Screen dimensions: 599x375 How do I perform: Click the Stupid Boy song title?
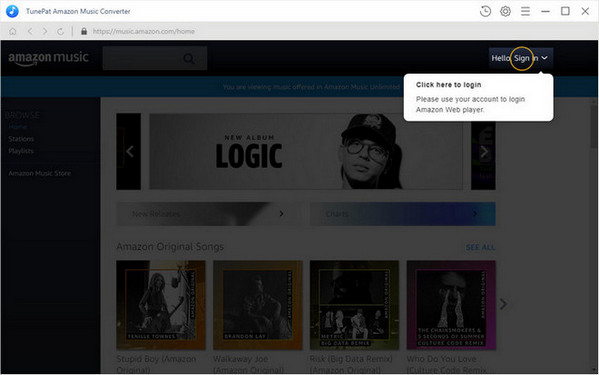pos(156,364)
